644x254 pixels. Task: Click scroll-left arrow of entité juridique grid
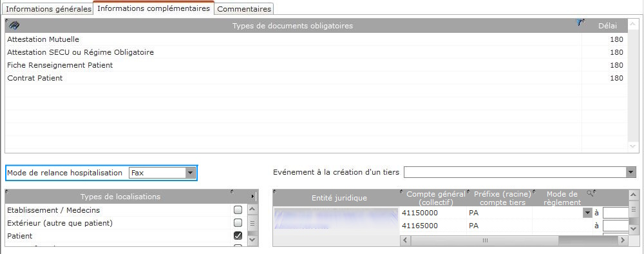tap(405, 240)
